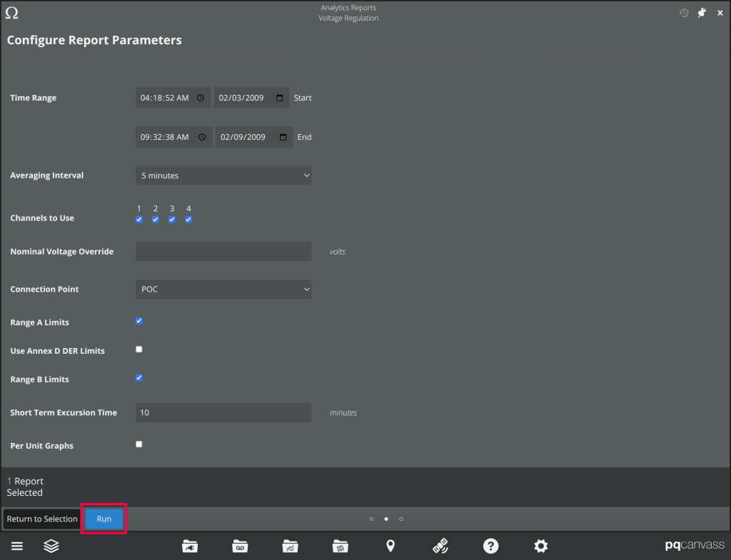Go to the first page dot
Viewport: 731px width, 560px height.
(x=371, y=519)
